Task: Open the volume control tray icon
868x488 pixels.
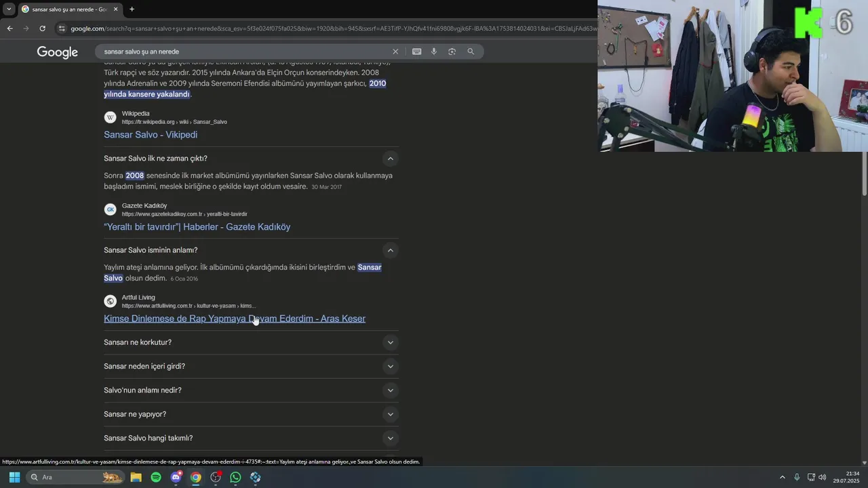Action: (823, 477)
